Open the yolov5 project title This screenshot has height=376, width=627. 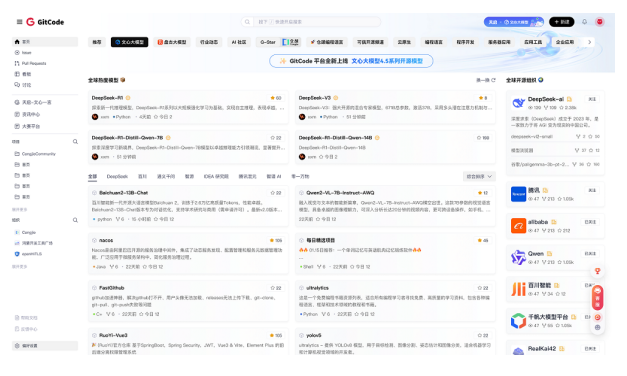(314, 335)
